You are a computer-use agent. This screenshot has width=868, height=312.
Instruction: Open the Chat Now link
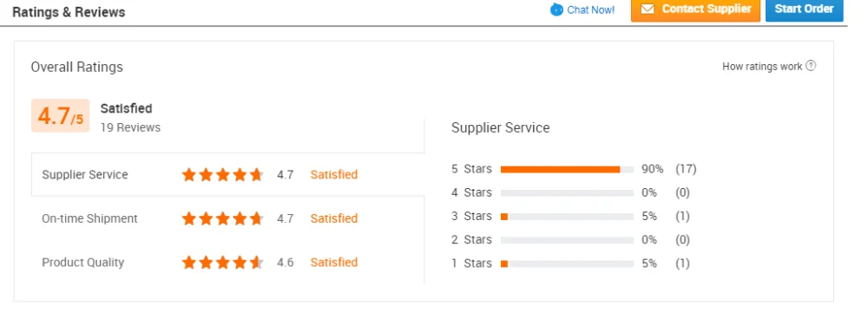pyautogui.click(x=590, y=10)
